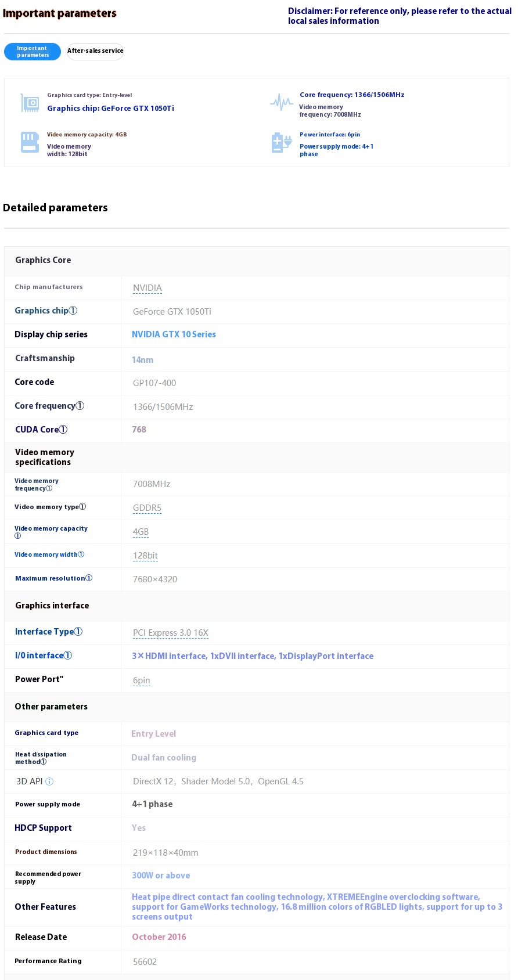Click the info circle next to I/0 interface
This screenshot has height=980, width=518.
pos(68,655)
